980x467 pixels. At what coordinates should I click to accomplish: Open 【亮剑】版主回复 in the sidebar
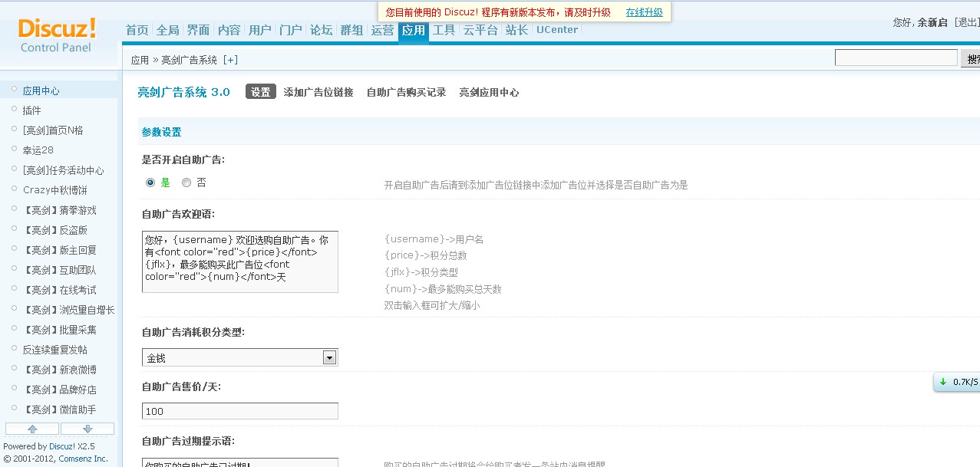[60, 250]
